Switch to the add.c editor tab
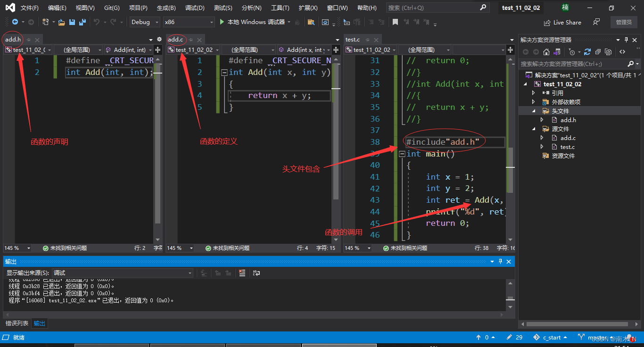The image size is (644, 347). [175, 40]
